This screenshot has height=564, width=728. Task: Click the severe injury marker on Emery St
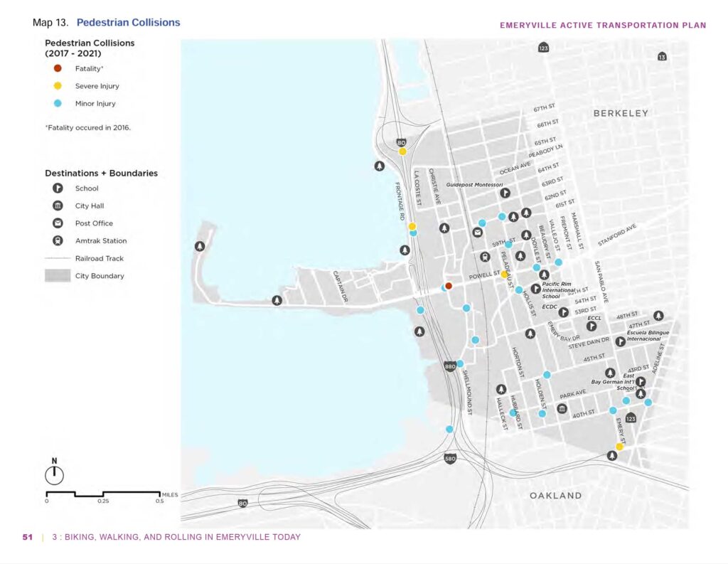pyautogui.click(x=619, y=447)
